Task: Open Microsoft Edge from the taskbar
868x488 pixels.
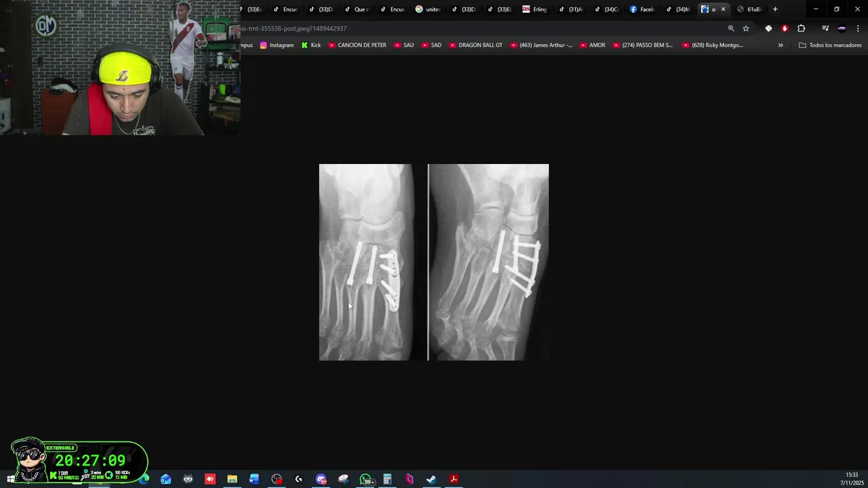Action: (144, 479)
